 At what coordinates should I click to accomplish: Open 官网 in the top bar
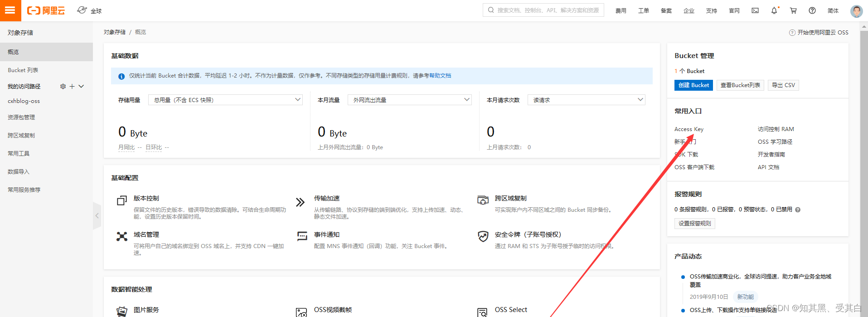pyautogui.click(x=734, y=10)
